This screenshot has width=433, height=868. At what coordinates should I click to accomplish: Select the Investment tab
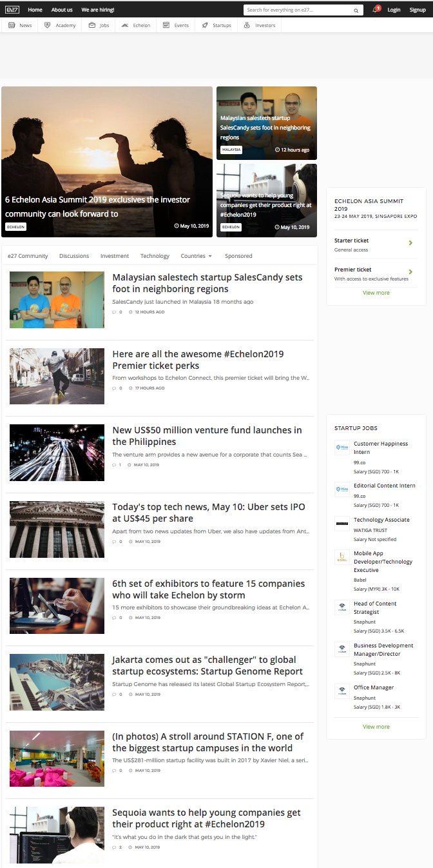coord(115,256)
